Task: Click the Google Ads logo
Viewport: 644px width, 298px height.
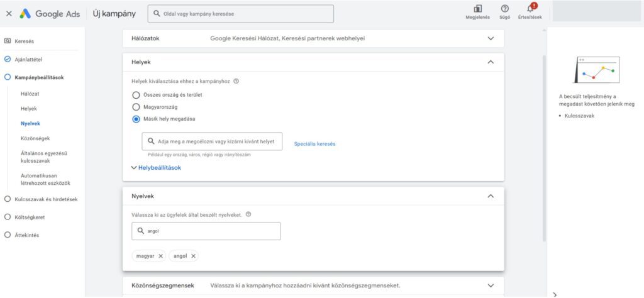Action: (x=50, y=13)
